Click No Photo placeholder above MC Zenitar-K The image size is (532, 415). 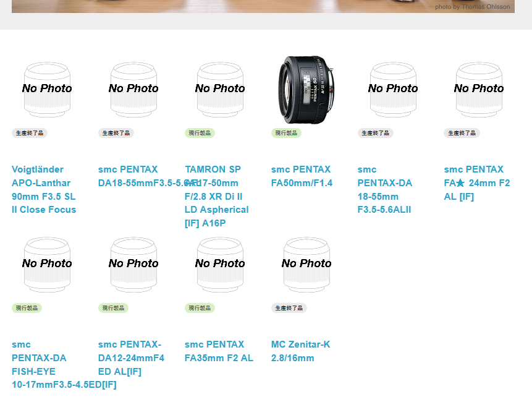(x=306, y=265)
